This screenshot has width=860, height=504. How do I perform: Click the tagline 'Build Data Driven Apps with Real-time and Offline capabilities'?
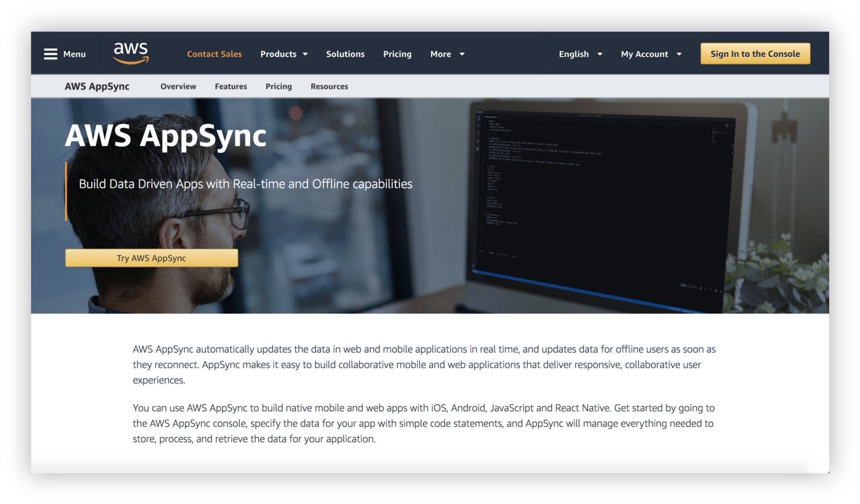[x=246, y=184]
